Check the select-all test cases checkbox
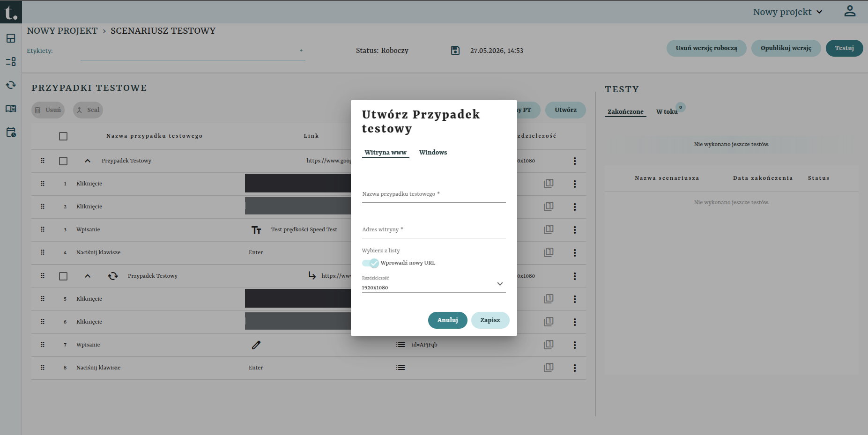The height and width of the screenshot is (435, 868). [x=63, y=136]
